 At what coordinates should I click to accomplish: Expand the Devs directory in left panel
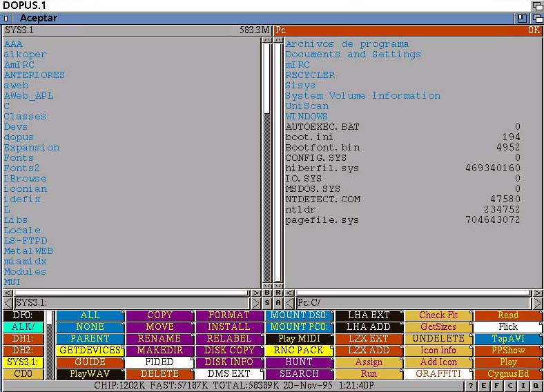16,127
